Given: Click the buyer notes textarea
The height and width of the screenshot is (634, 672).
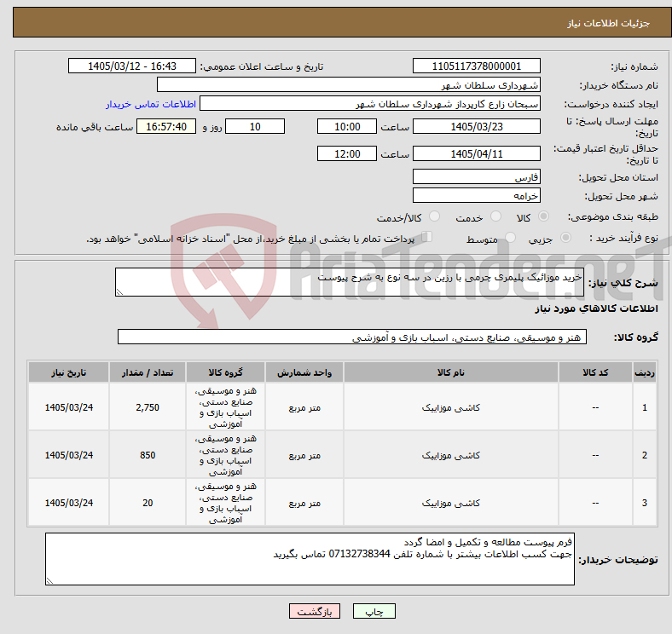Looking at the screenshot, I should click(x=310, y=559).
